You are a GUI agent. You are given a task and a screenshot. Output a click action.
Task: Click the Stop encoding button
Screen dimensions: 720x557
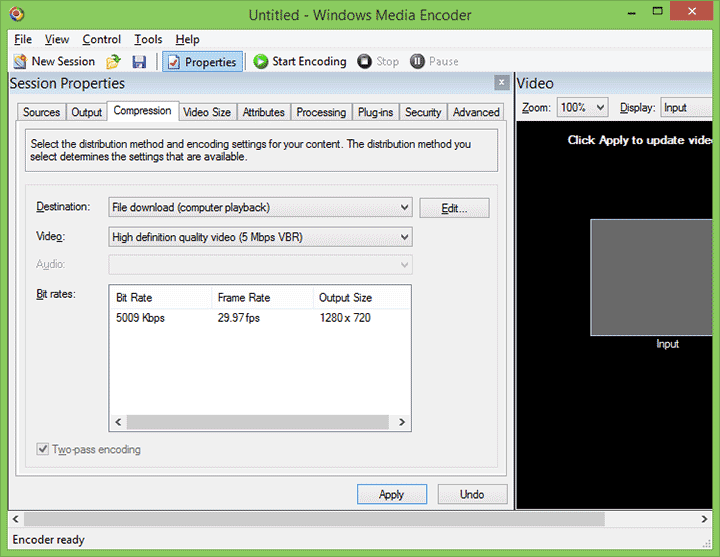[x=378, y=62]
